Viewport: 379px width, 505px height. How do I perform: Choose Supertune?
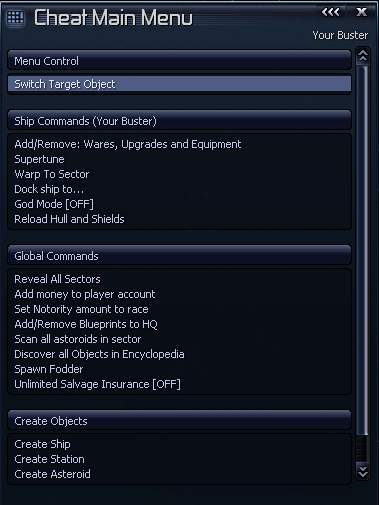click(x=39, y=159)
